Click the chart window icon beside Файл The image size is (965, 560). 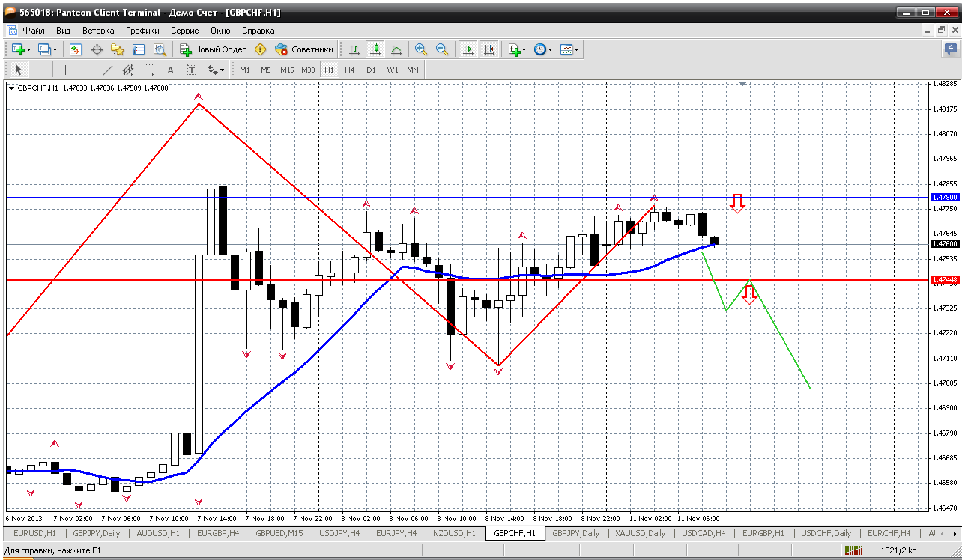(11, 31)
